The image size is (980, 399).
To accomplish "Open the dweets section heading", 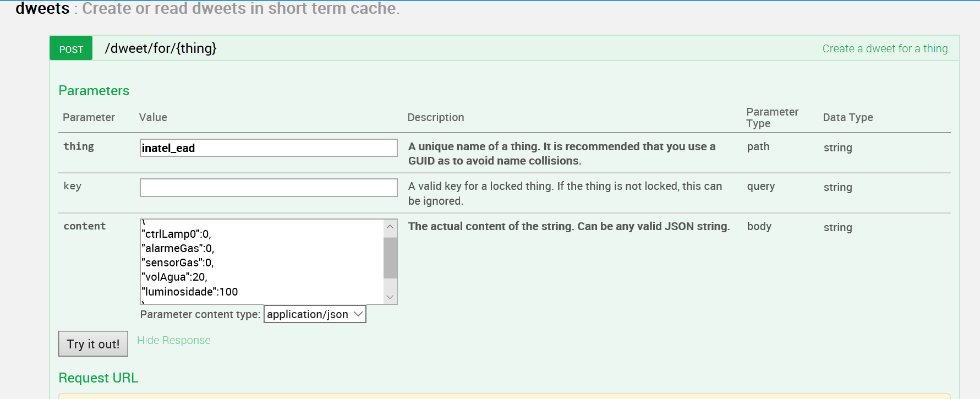I will coord(42,8).
